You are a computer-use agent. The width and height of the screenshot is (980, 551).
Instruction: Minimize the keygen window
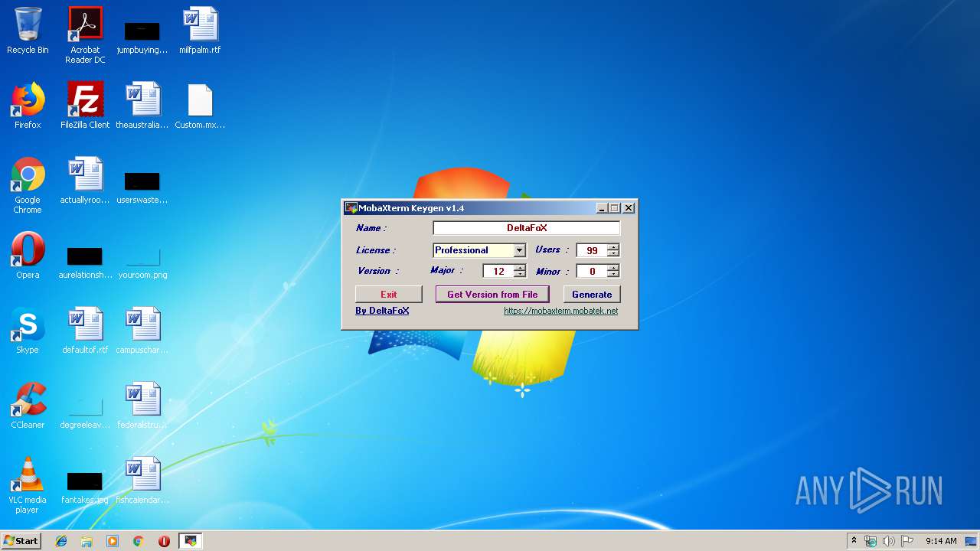602,208
